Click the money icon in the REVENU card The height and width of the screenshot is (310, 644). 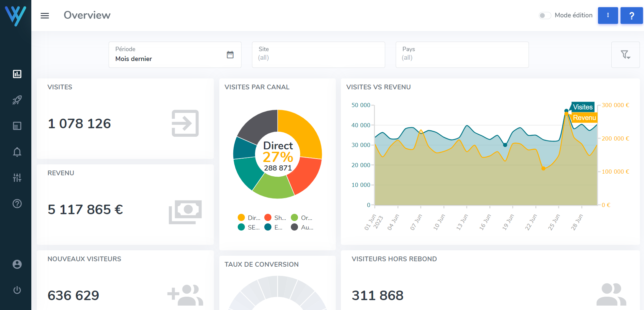185,212
